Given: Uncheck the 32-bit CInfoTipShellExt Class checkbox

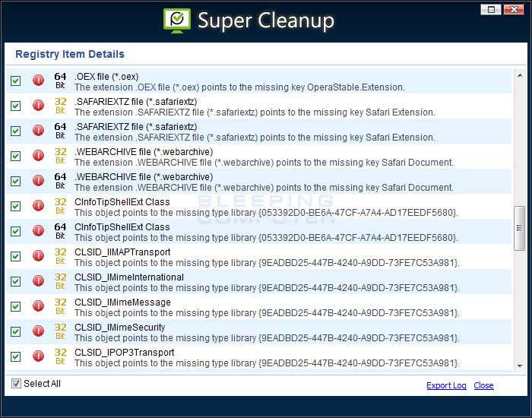Looking at the screenshot, I should coord(16,206).
